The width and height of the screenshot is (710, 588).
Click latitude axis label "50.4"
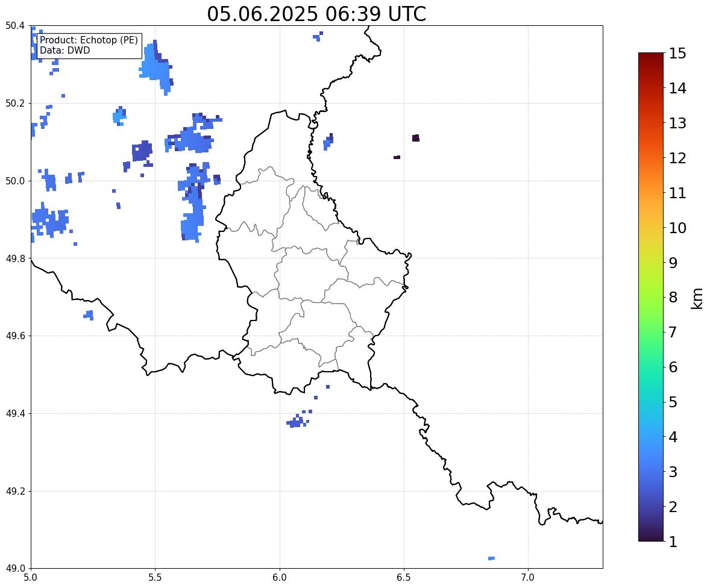point(14,26)
